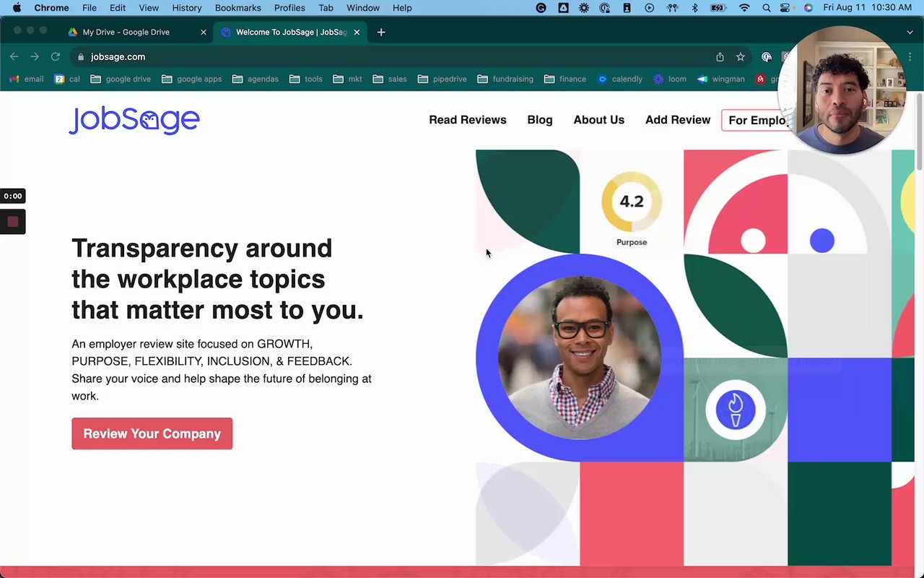Bookmark this page with the star icon

coord(740,56)
